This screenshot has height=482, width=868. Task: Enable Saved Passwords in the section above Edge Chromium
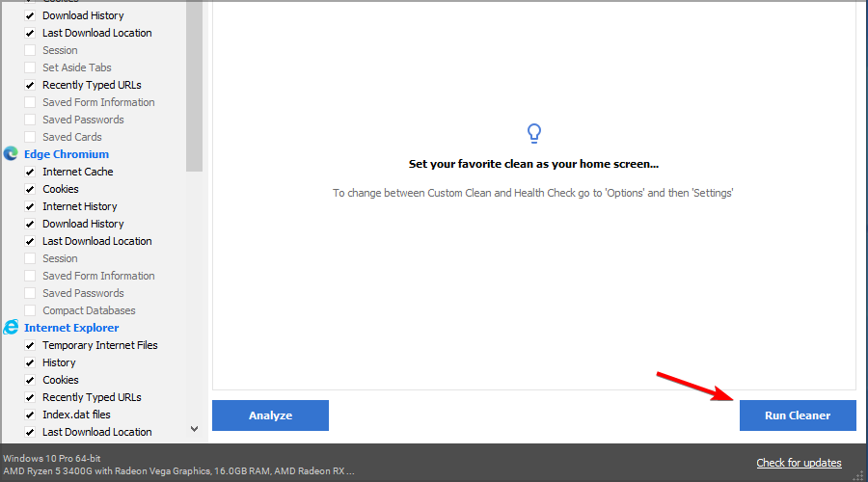(30, 120)
